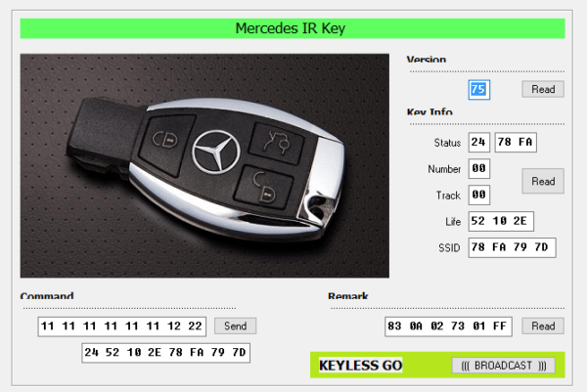
Task: Click the KEYLESS GO label
Action: (x=360, y=366)
